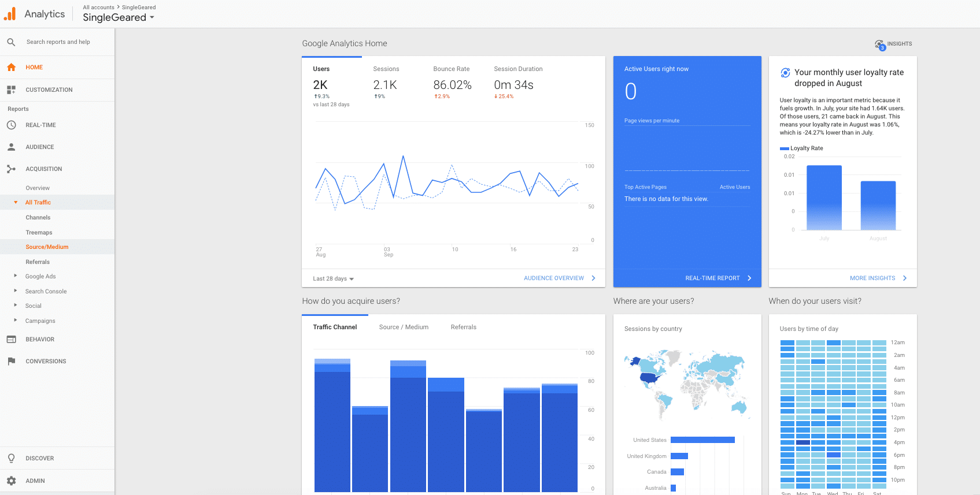980x495 pixels.
Task: Open the Treemaps report
Action: click(39, 233)
